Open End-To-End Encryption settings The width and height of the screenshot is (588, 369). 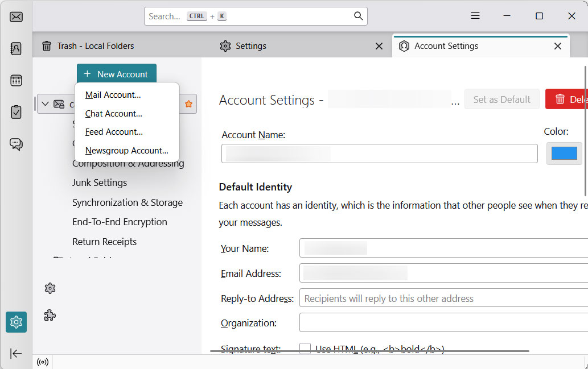120,222
